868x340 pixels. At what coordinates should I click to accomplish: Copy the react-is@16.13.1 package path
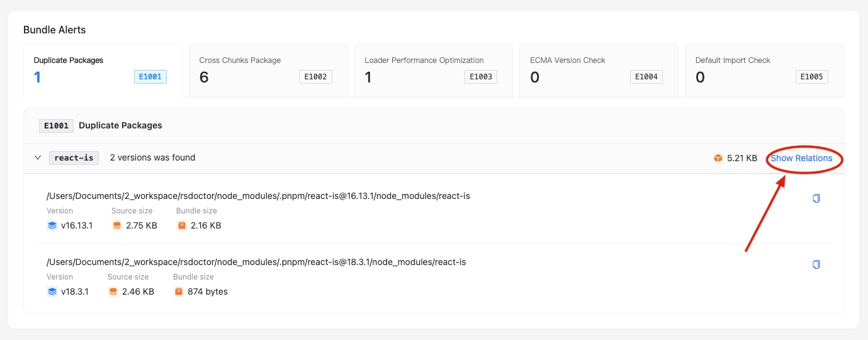[x=816, y=198]
